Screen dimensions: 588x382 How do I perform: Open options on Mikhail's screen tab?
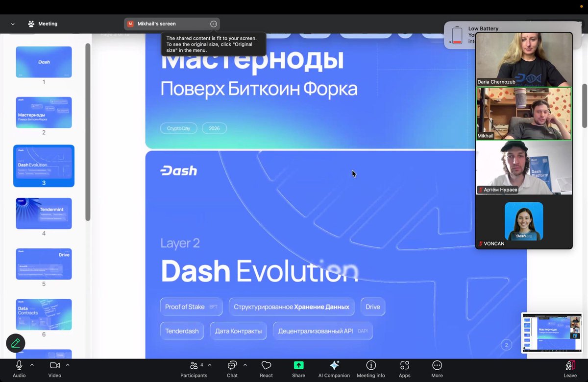pos(214,24)
